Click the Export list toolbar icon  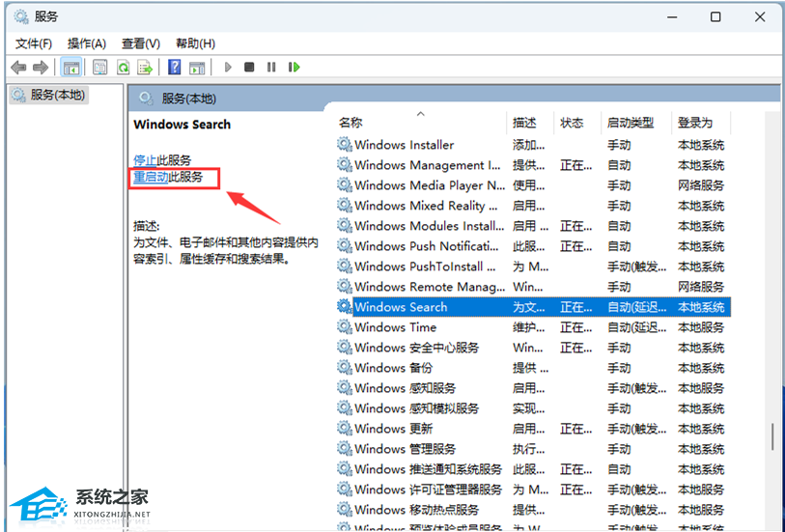pyautogui.click(x=145, y=67)
